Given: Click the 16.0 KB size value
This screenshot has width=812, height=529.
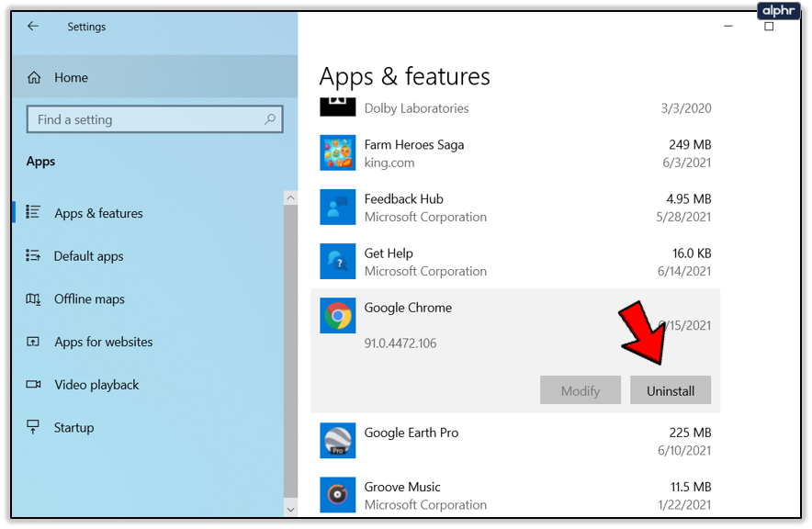Looking at the screenshot, I should pyautogui.click(x=692, y=253).
